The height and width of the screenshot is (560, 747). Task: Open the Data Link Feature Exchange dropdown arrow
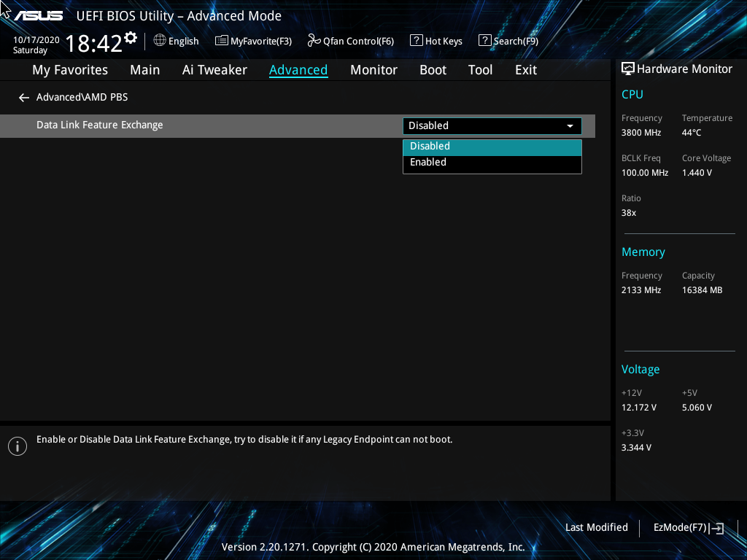570,126
